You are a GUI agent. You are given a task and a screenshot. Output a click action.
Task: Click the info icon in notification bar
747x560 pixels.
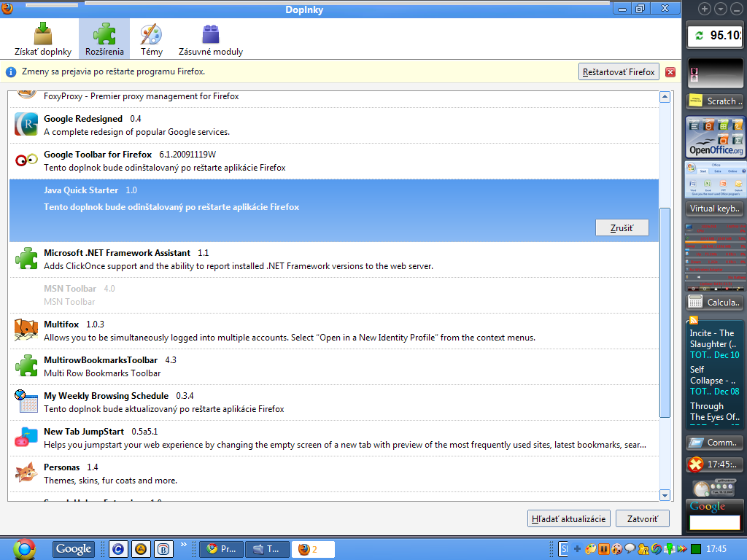10,72
